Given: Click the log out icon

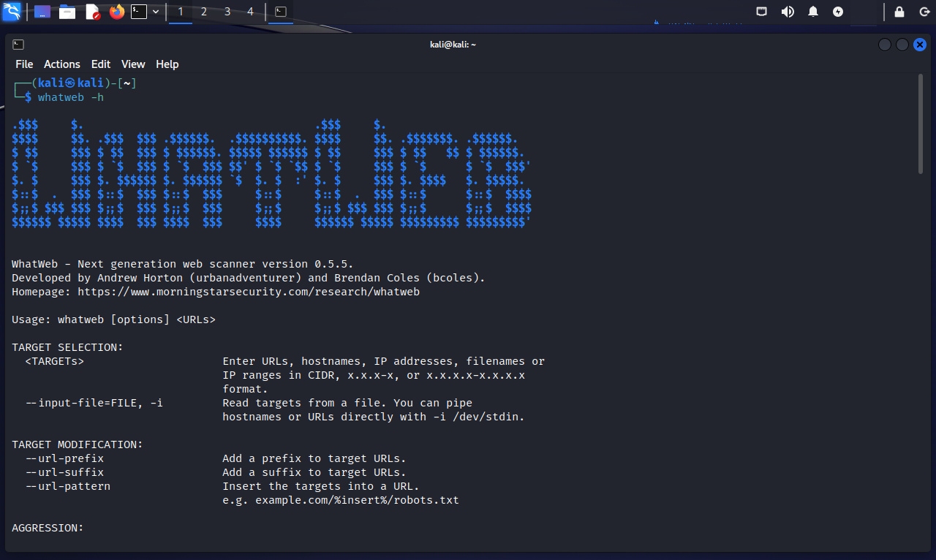Looking at the screenshot, I should pyautogui.click(x=924, y=12).
